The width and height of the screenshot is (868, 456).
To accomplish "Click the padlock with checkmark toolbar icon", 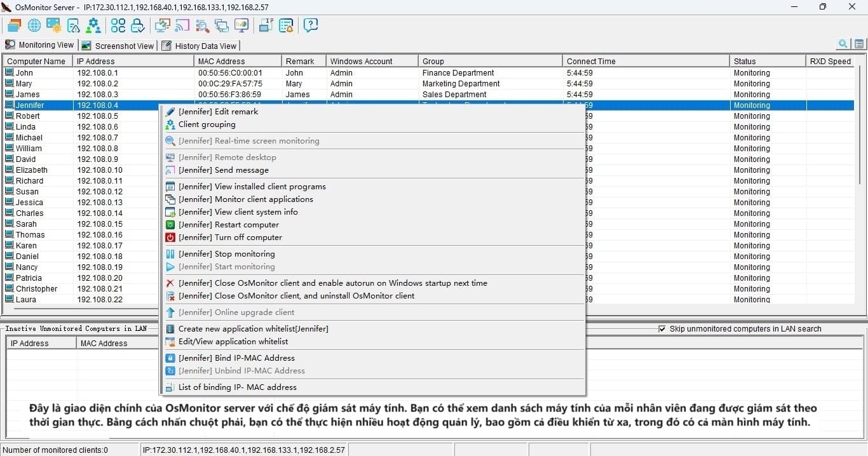I will coord(138,25).
